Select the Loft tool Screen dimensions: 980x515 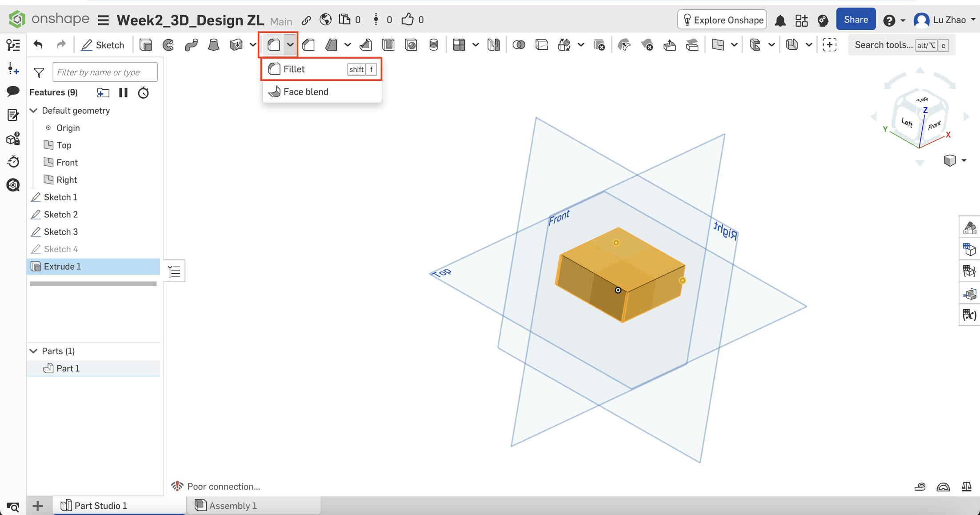click(213, 44)
